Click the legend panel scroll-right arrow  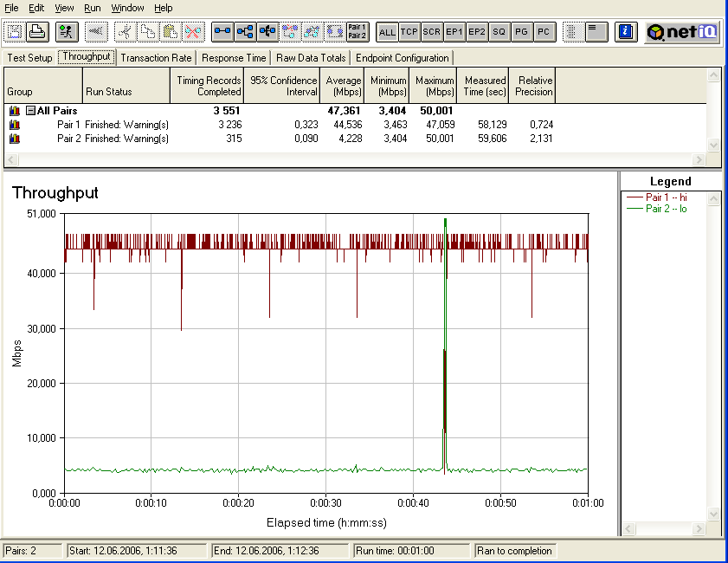[x=699, y=528]
